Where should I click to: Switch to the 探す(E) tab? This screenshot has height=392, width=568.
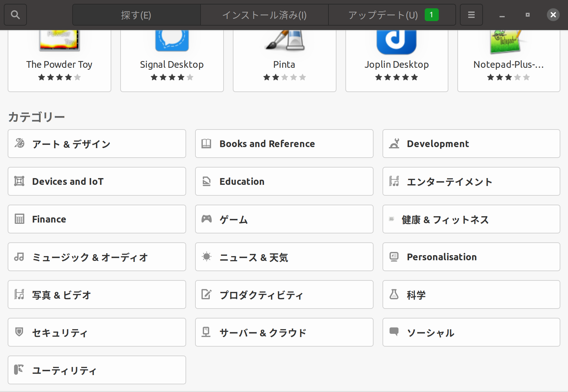(x=136, y=15)
